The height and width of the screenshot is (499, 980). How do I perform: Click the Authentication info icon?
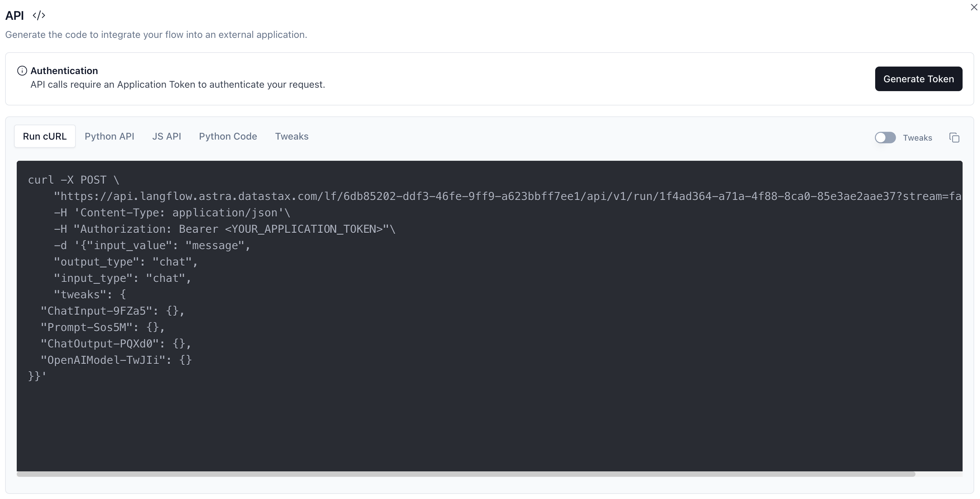22,71
